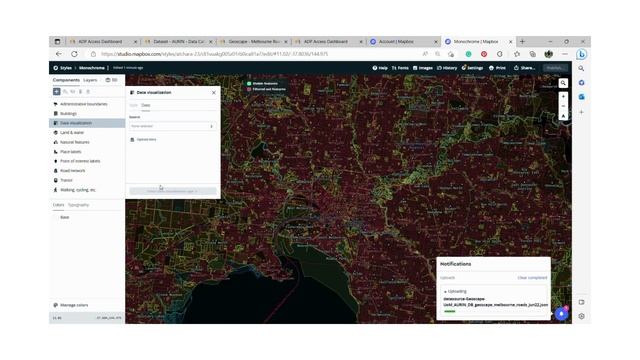The height and width of the screenshot is (360, 640).
Task: Open the Edge sidebar search icon
Action: 581,69
